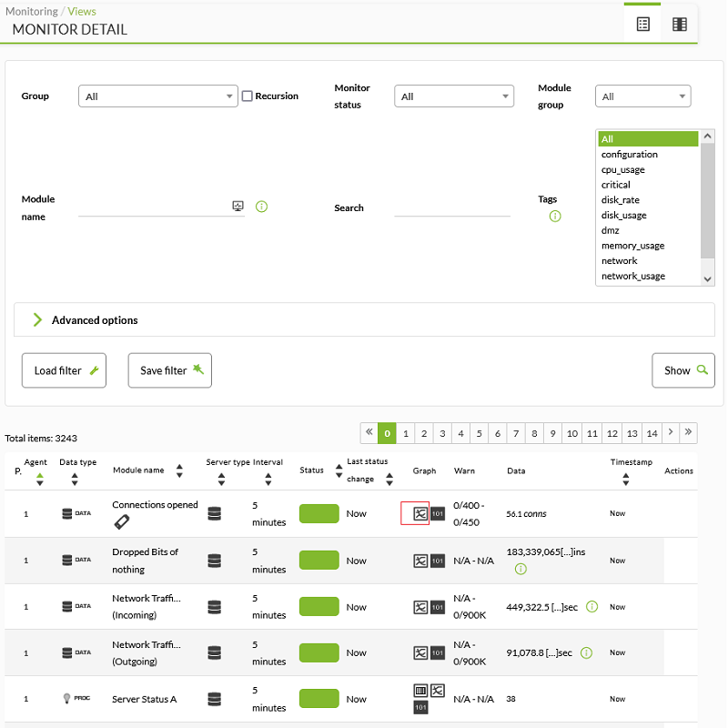Image resolution: width=728 pixels, height=728 pixels.
Task: Open graph icon for Network Traffic Outgoing row
Action: point(420,652)
